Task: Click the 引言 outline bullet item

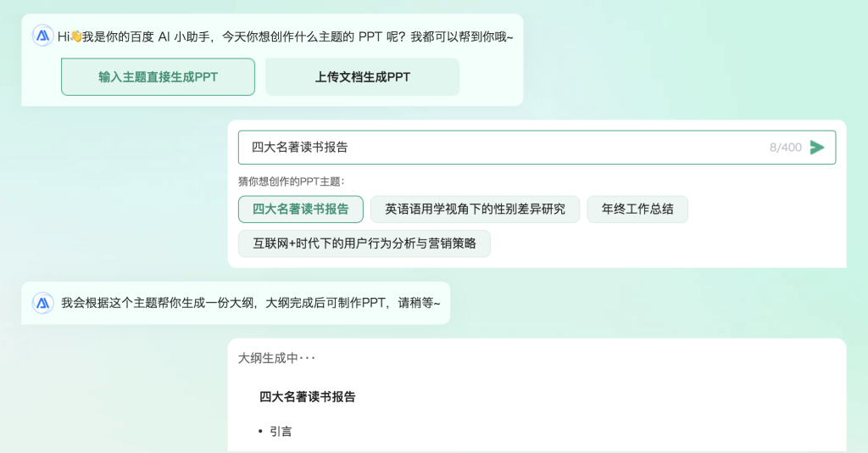Action: [x=281, y=432]
